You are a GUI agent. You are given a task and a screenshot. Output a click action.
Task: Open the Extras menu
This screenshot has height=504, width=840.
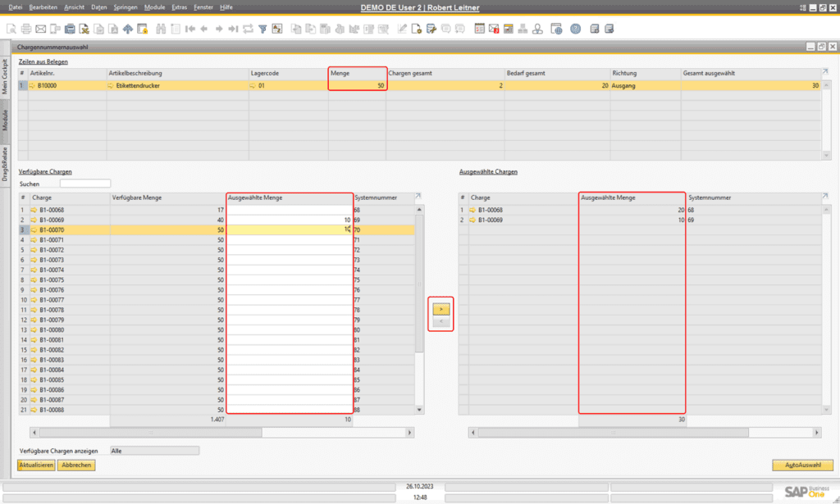pos(179,7)
